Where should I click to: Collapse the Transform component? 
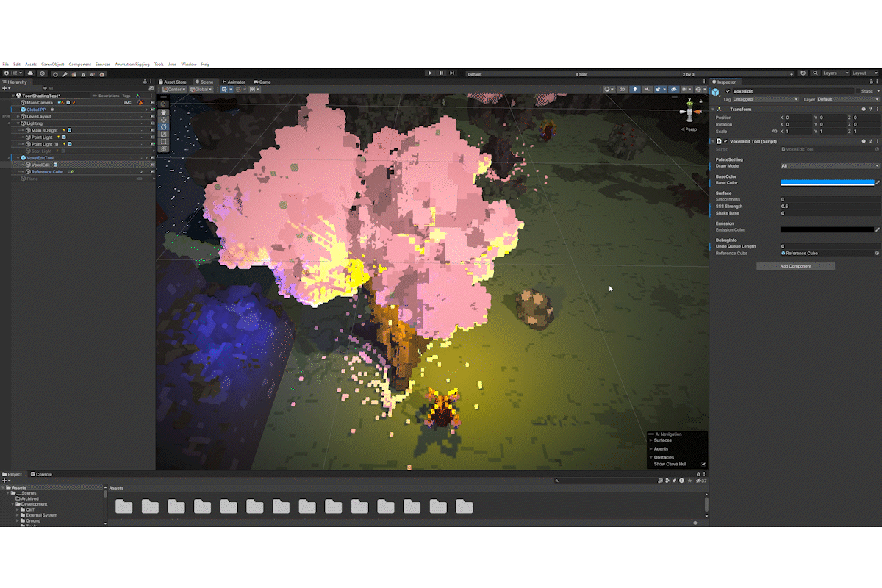pyautogui.click(x=713, y=109)
